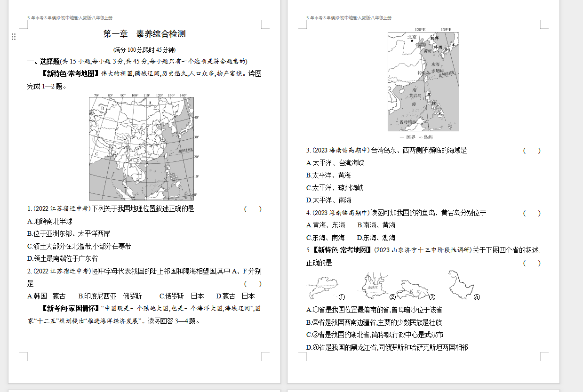Click the section heading "一、选择题"
This screenshot has width=583, height=392.
point(44,61)
